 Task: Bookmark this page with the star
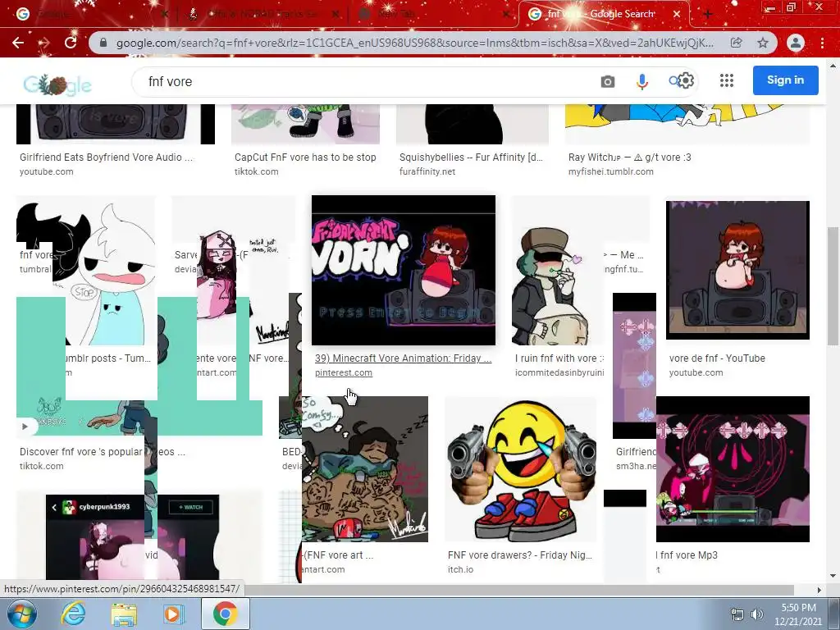763,43
